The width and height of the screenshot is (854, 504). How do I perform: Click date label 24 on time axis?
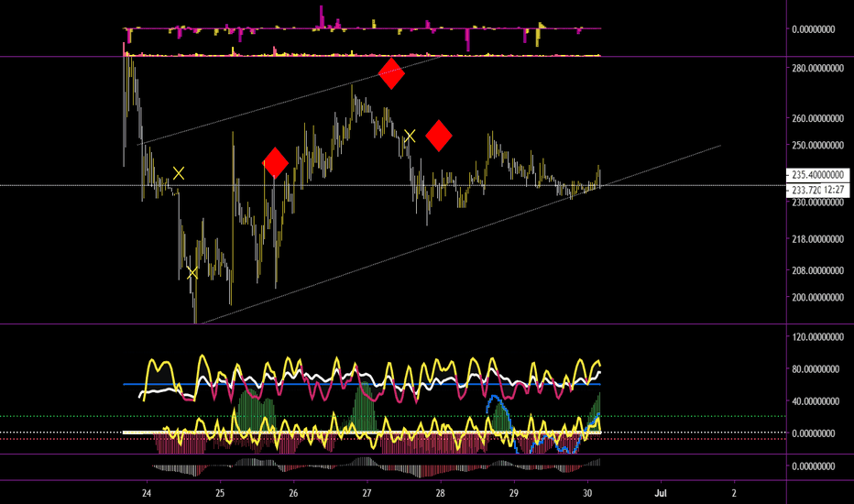(147, 493)
